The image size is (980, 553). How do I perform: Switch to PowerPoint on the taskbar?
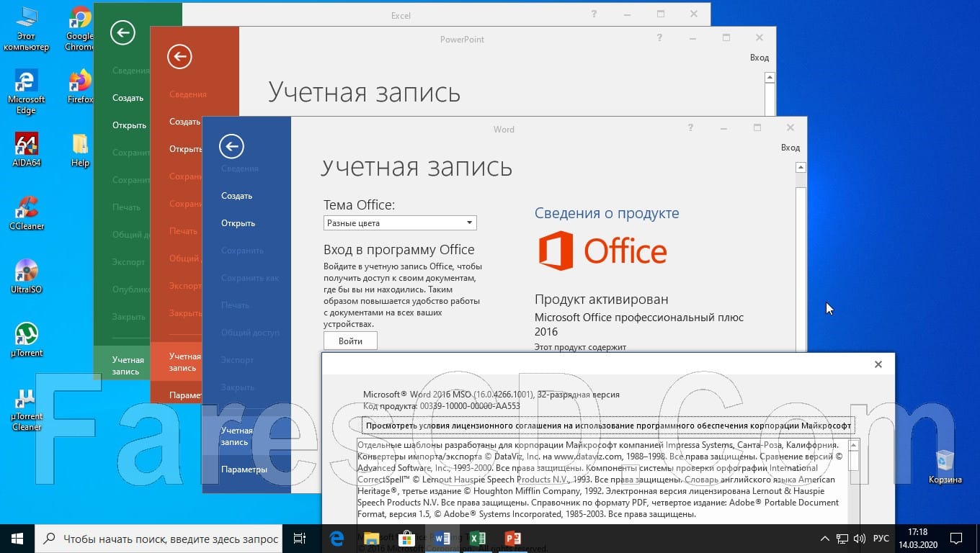tap(513, 539)
